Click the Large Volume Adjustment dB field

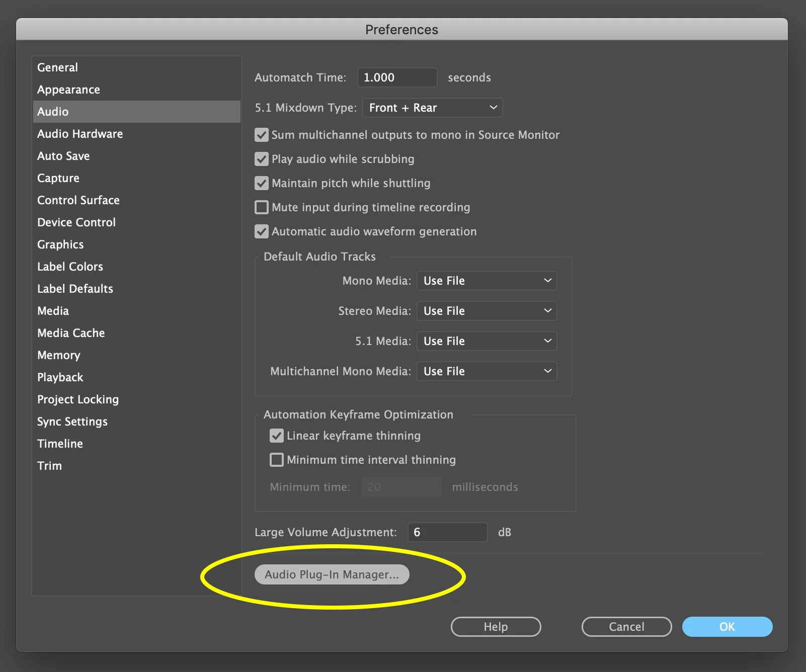(x=447, y=532)
